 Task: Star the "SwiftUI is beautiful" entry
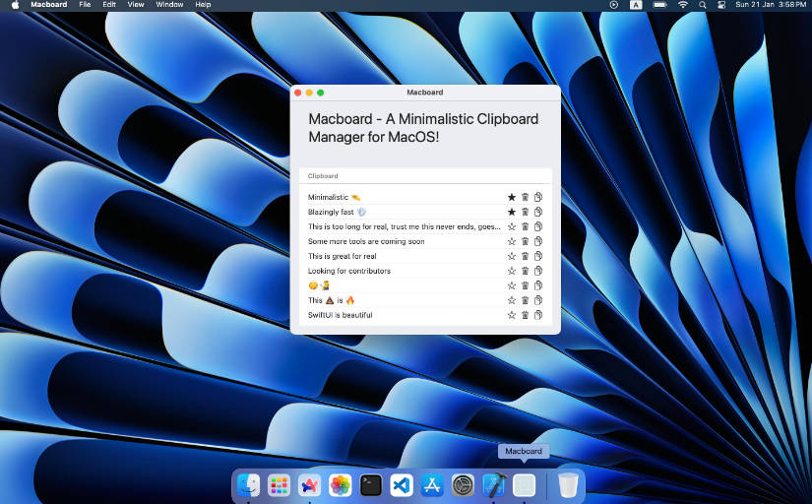[x=512, y=315]
